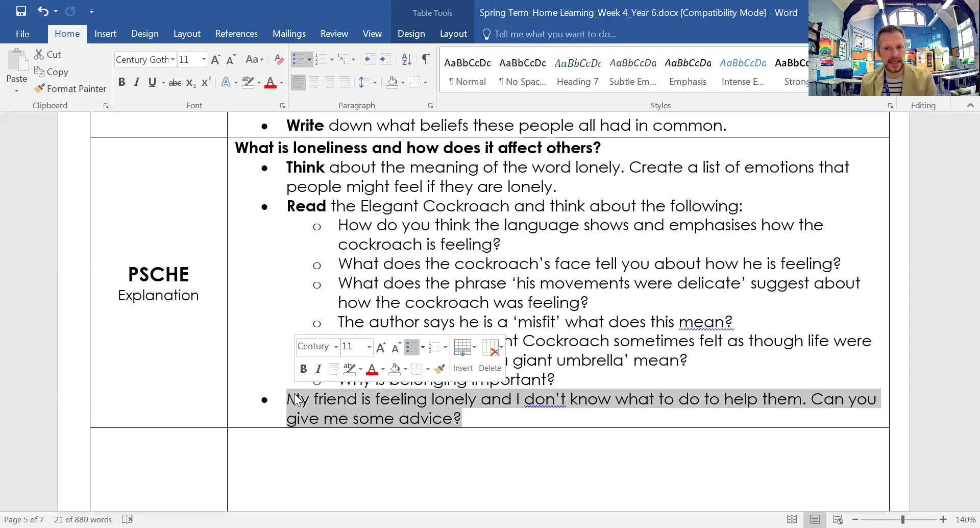Click the Format Painter brush

39,89
